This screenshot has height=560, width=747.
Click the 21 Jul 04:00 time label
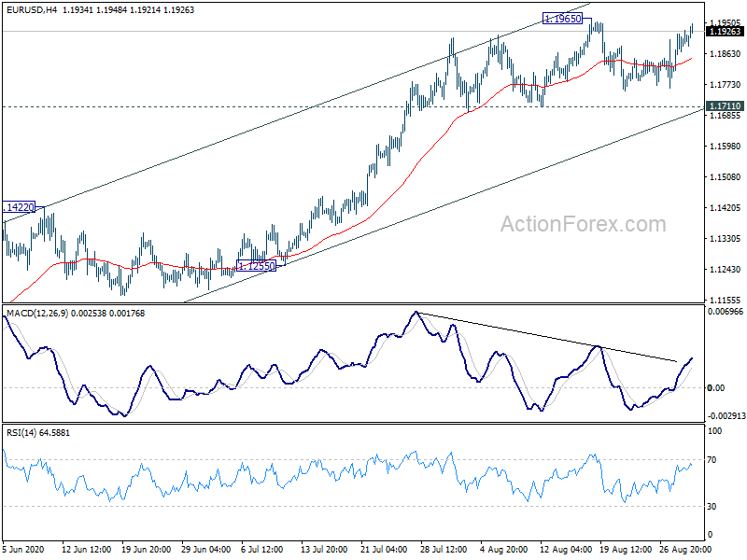click(x=385, y=550)
